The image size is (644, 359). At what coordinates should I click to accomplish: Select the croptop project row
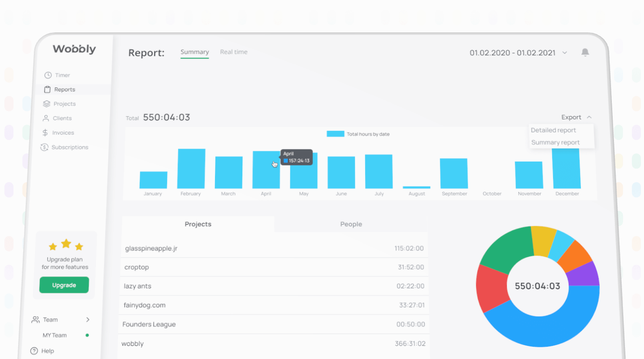[x=275, y=267]
